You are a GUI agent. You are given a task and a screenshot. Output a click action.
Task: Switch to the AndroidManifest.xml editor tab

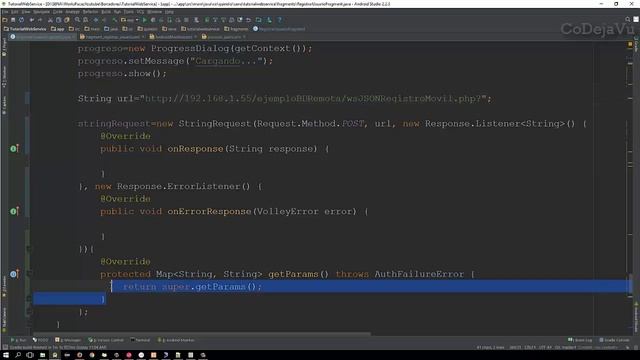(173, 37)
